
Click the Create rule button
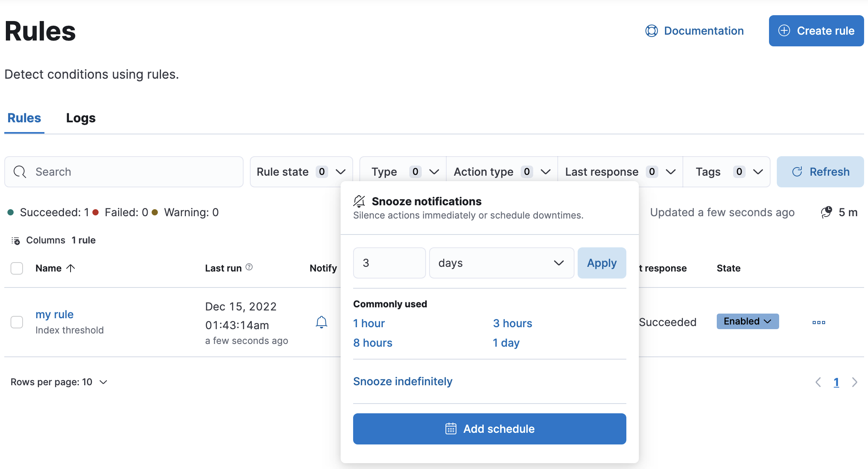pyautogui.click(x=816, y=31)
